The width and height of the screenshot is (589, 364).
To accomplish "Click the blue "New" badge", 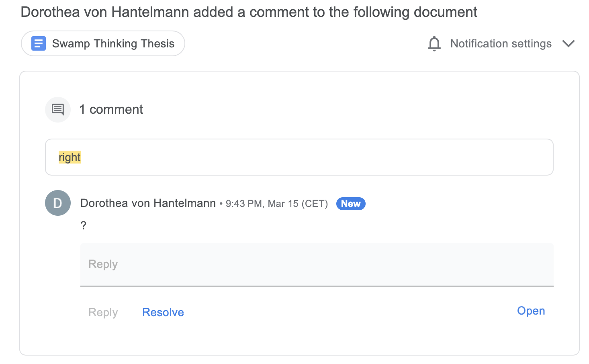I will (350, 204).
